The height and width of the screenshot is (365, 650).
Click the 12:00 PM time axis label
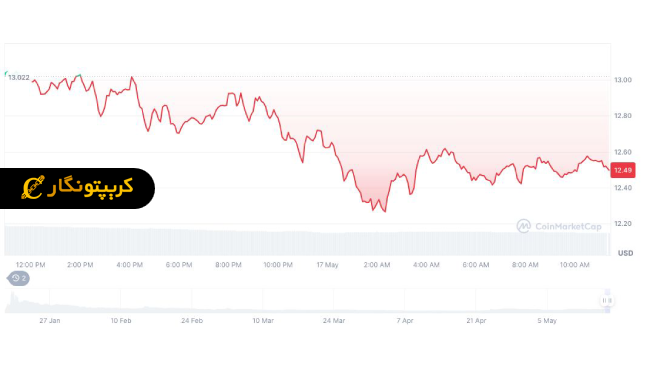[x=31, y=265]
